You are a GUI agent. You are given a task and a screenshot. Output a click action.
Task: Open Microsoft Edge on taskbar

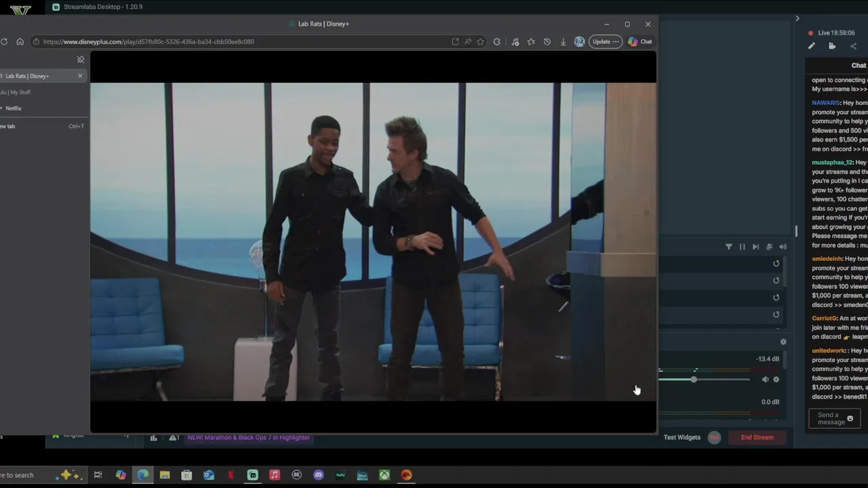[142, 475]
